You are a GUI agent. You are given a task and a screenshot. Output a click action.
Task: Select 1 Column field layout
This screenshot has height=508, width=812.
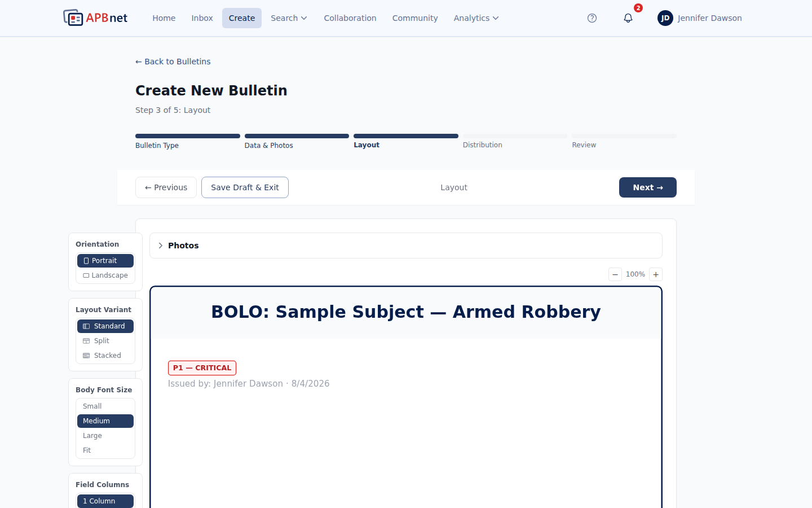105,501
